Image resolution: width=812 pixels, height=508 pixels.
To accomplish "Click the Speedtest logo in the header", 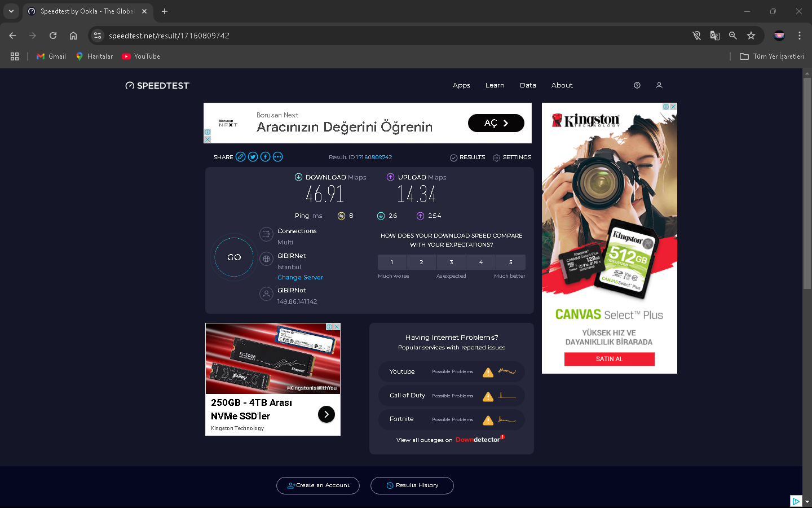I will click(157, 86).
